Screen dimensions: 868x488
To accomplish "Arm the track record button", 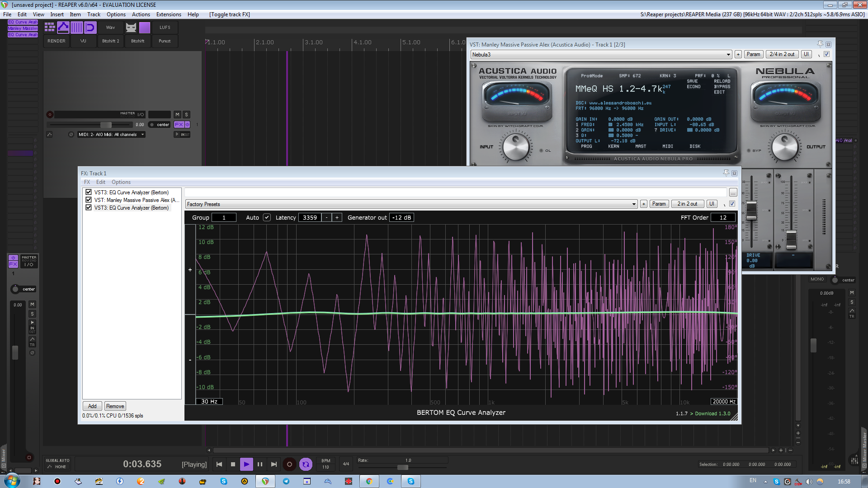I will (x=50, y=115).
